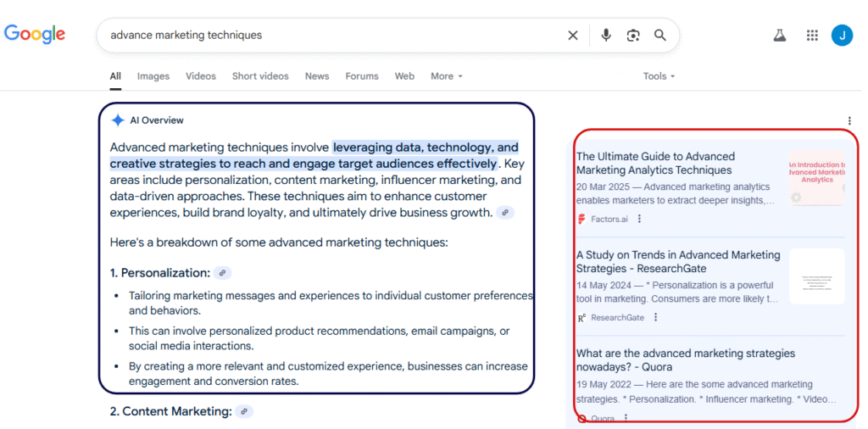Open three-dot menu above the source cards
868x429 pixels.
click(x=849, y=120)
